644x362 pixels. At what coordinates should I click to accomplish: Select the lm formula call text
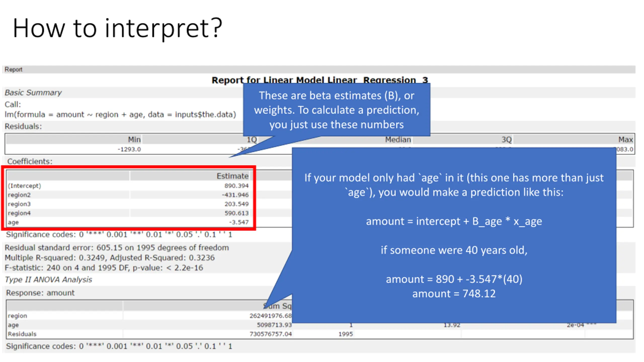(x=120, y=115)
